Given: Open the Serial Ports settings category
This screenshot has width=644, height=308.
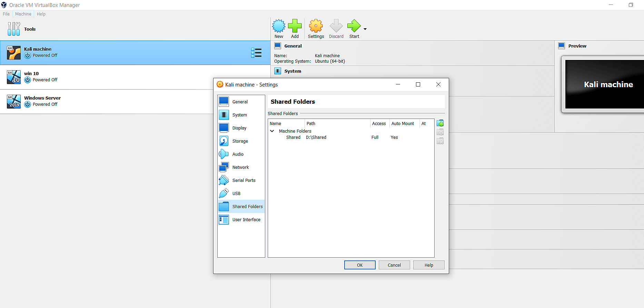Looking at the screenshot, I should click(x=241, y=180).
